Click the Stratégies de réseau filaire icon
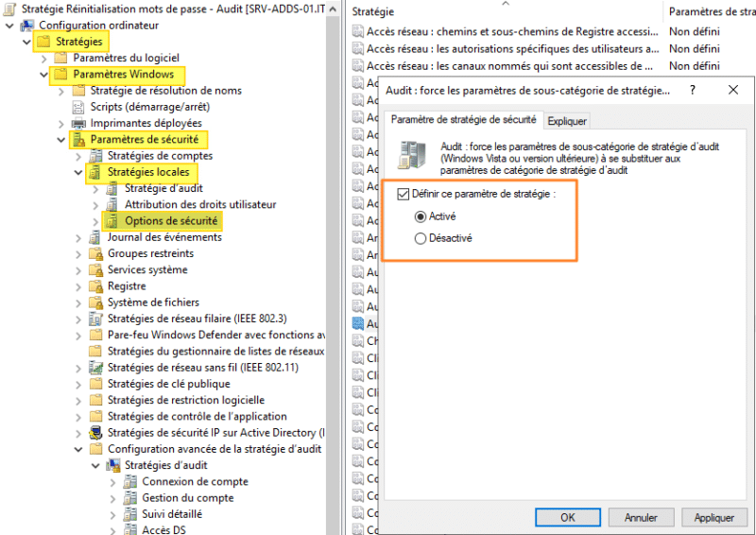This screenshot has width=756, height=535. tap(95, 319)
